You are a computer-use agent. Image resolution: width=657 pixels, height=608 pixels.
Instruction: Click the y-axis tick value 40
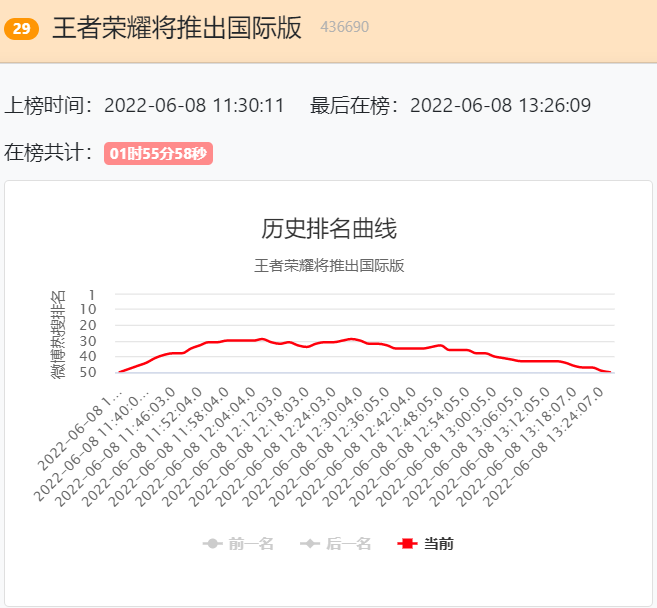click(88, 357)
